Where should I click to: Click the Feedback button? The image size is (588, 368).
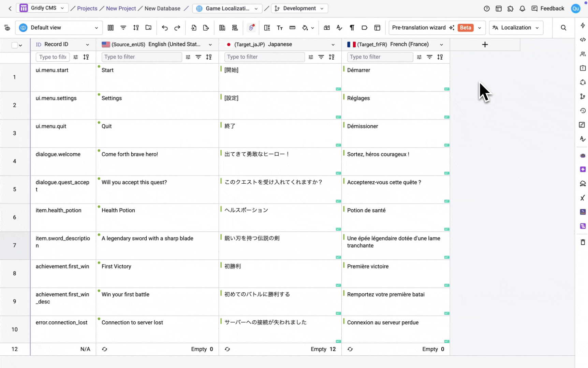(548, 9)
